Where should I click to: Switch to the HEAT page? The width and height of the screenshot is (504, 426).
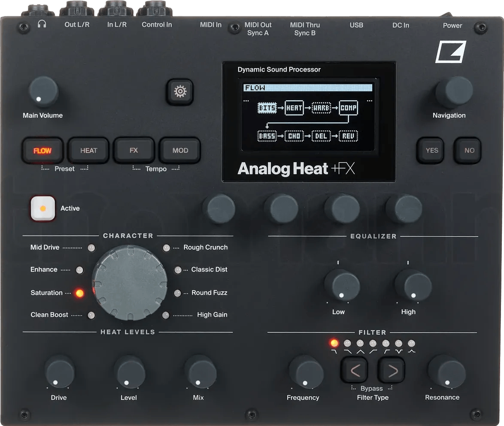click(x=88, y=151)
